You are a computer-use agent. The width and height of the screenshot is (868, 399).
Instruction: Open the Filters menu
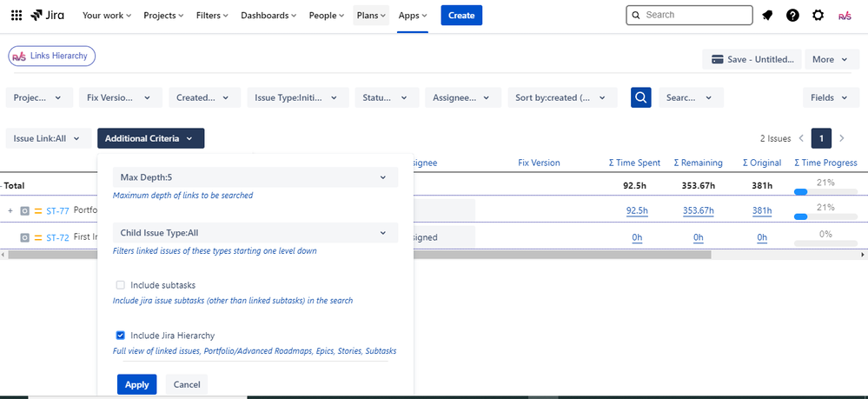click(x=212, y=16)
